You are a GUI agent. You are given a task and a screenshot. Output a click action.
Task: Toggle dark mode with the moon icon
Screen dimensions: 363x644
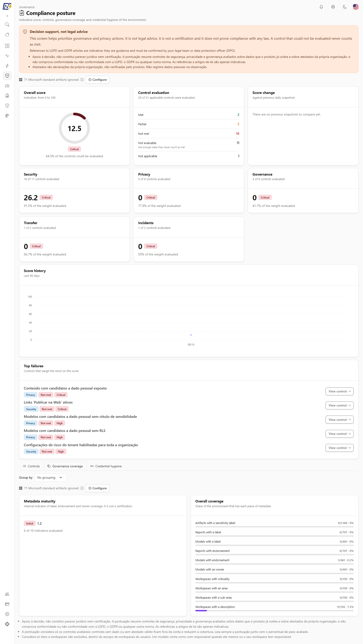pos(345,7)
